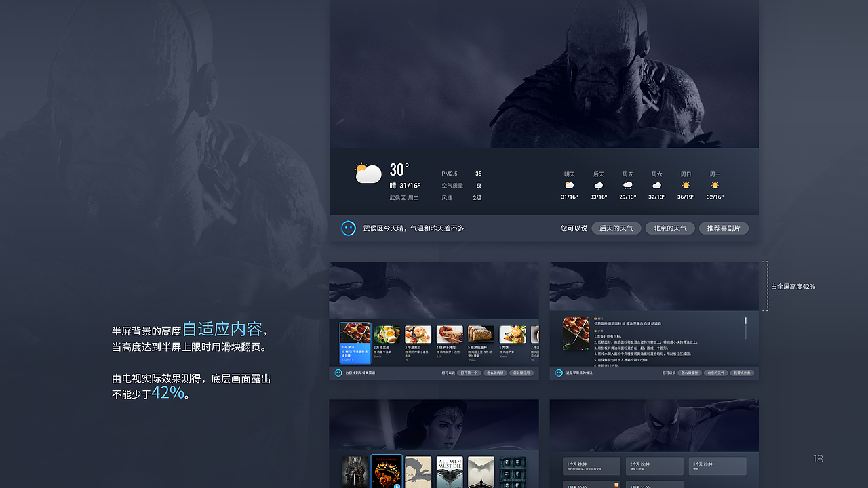Click the 打开第一个 suggestion button
868x488 pixels.
[x=469, y=373]
